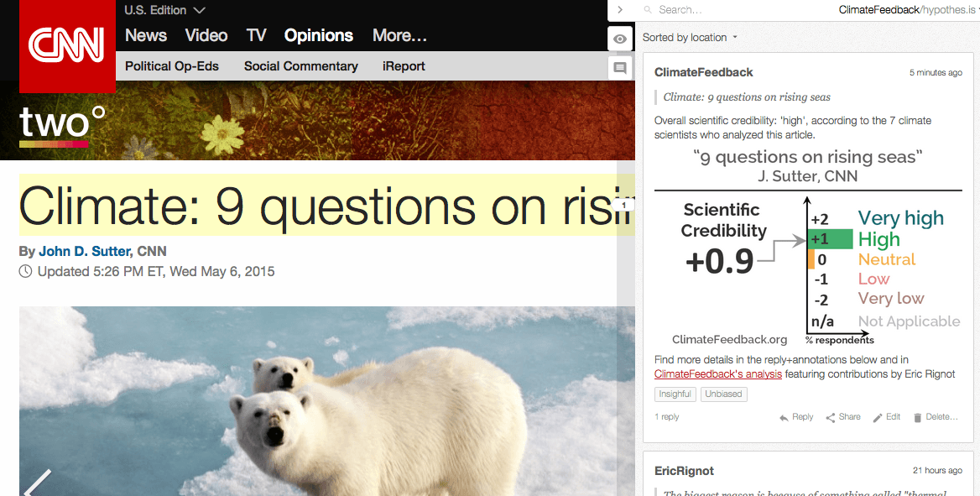Open the iReport tab
980x496 pixels.
[404, 66]
